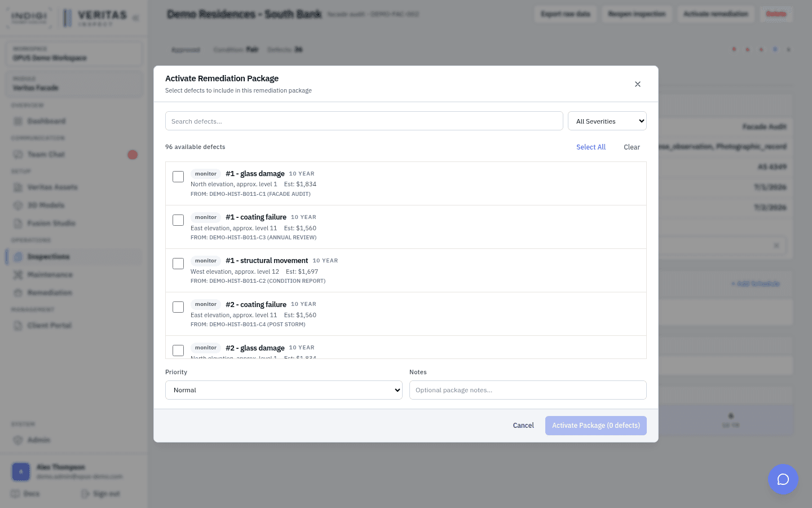This screenshot has width=812, height=508.
Task: Click West elevation, approx. level 12 text
Action: point(235,271)
